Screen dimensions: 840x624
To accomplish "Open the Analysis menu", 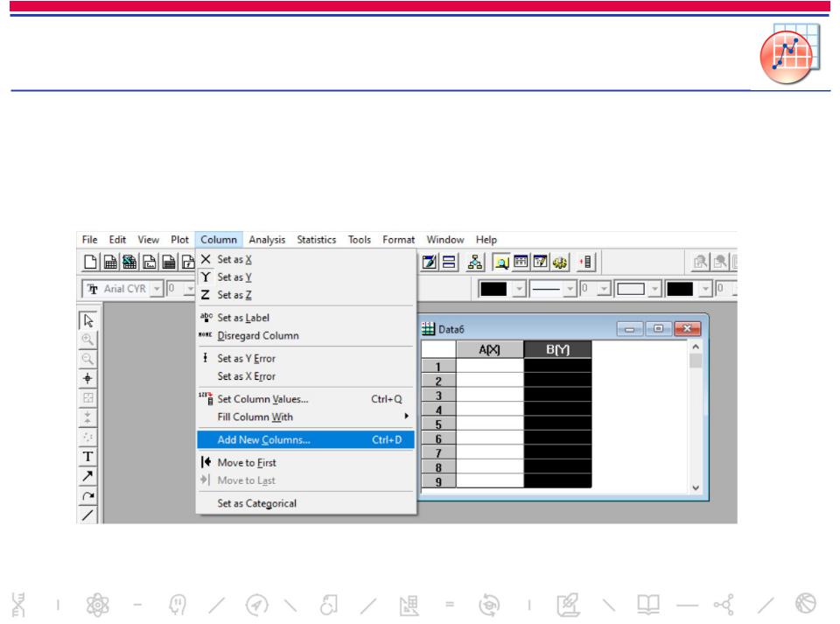I will [x=267, y=240].
